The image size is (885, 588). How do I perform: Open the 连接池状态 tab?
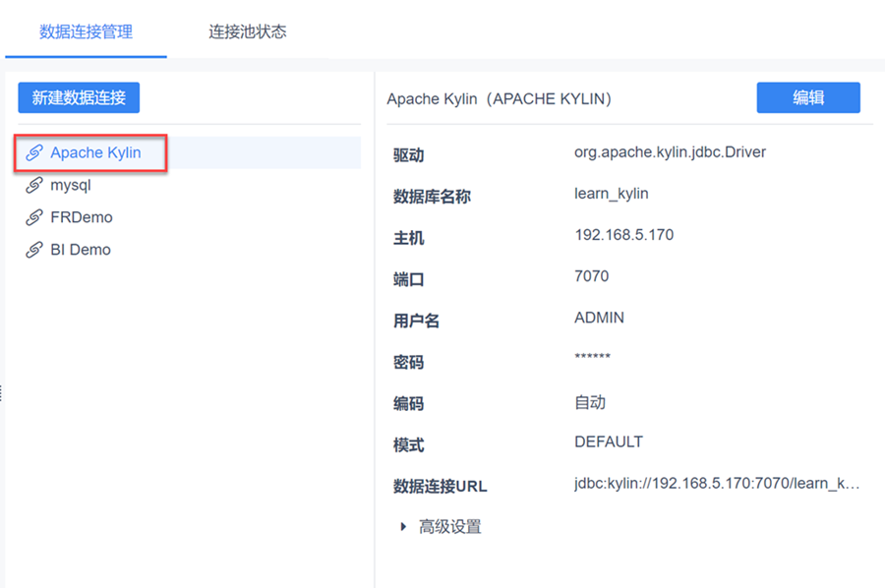click(x=247, y=31)
